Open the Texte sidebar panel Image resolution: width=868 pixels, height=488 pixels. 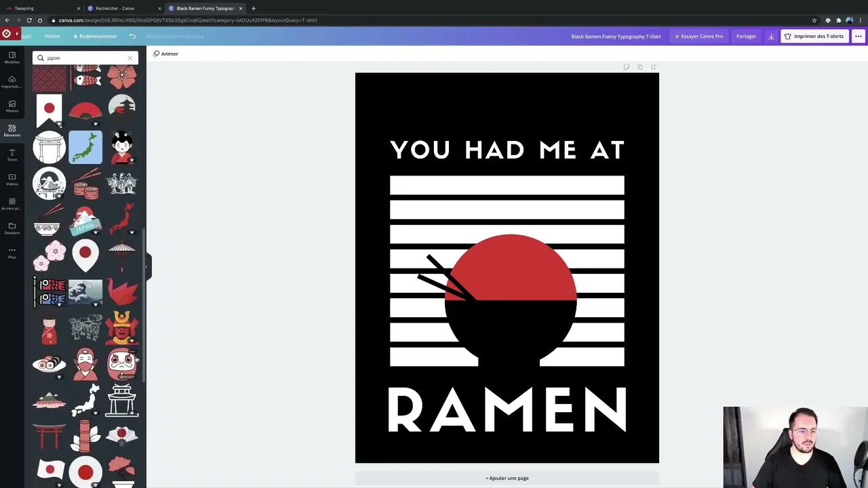[x=12, y=155]
